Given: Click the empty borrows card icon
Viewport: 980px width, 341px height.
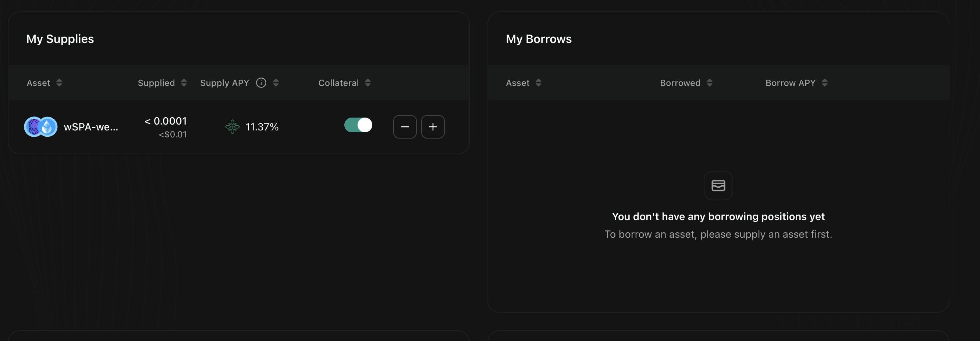Looking at the screenshot, I should pos(718,186).
